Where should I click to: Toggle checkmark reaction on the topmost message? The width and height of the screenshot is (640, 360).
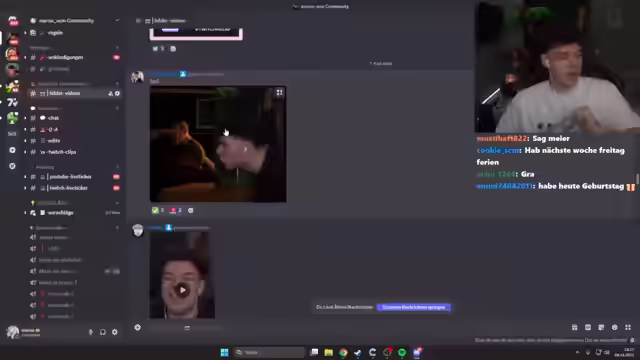158,49
